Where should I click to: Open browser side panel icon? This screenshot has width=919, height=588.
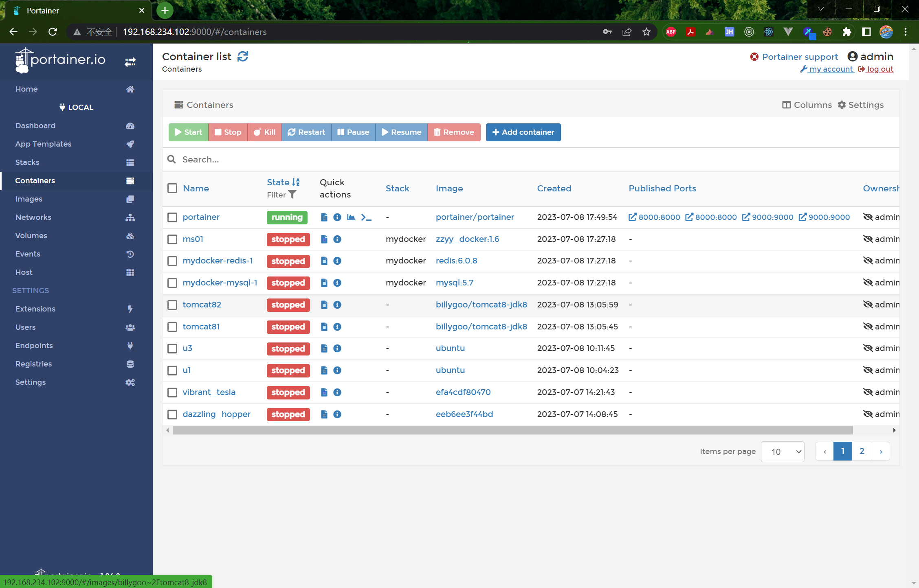[866, 32]
